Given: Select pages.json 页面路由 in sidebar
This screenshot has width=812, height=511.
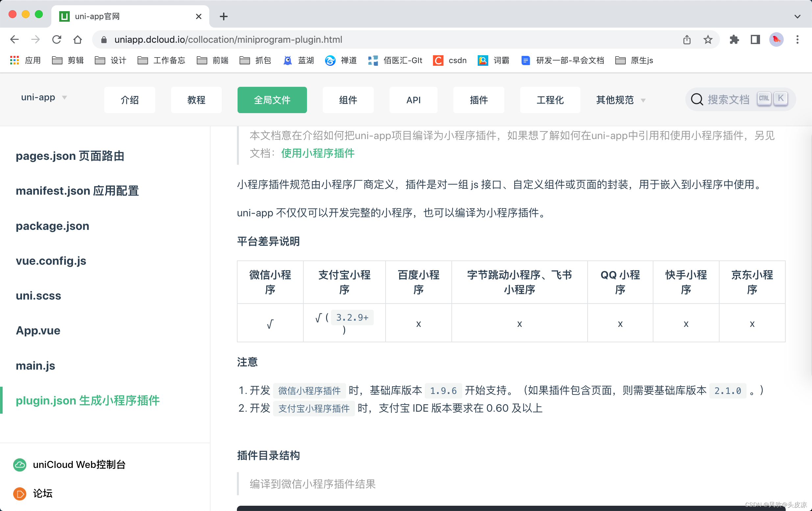Looking at the screenshot, I should (x=70, y=156).
